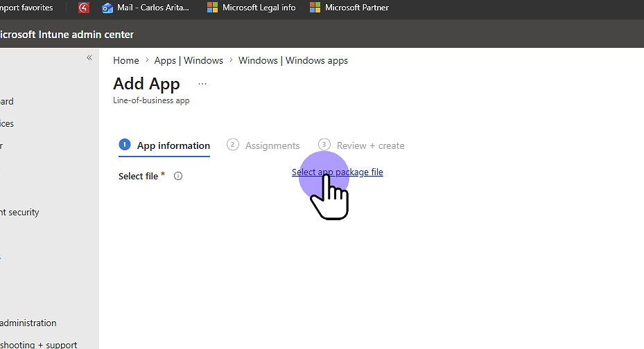Click the Microsoft Intune admin center title
The width and height of the screenshot is (644, 349).
tap(67, 35)
